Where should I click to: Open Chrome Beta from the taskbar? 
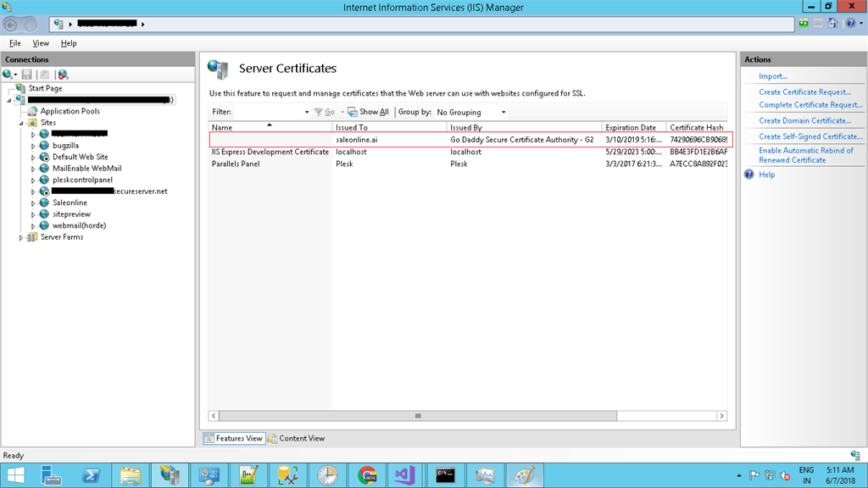click(x=366, y=475)
